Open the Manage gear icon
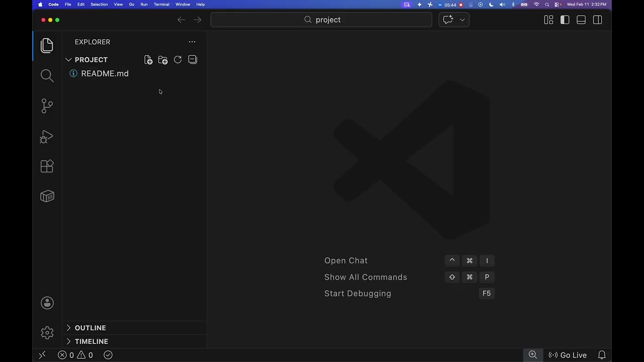The height and width of the screenshot is (362, 644). point(47,332)
